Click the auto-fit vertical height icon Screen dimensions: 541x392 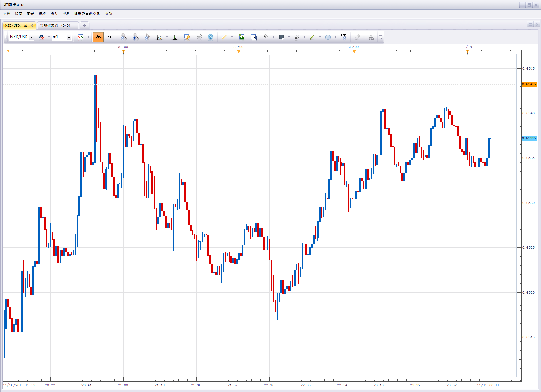tap(175, 37)
